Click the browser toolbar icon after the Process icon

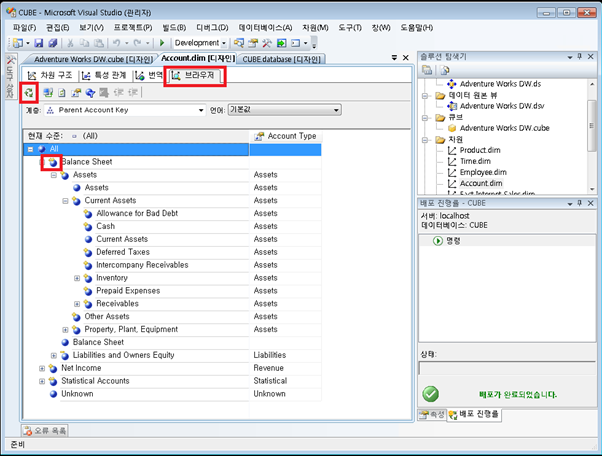tap(62, 93)
